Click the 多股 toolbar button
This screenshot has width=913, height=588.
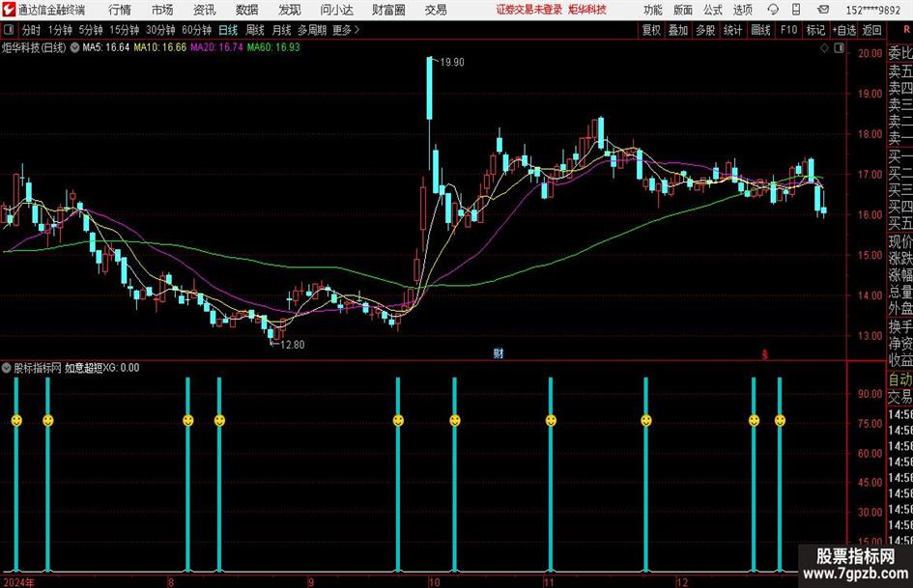(705, 30)
